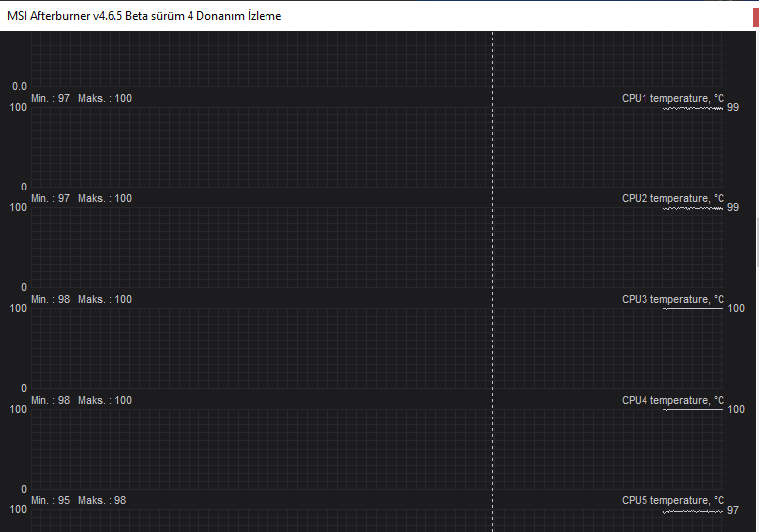The height and width of the screenshot is (532, 759).
Task: Click CPU3 Min 98 Maks 100 text
Action: tap(81, 300)
